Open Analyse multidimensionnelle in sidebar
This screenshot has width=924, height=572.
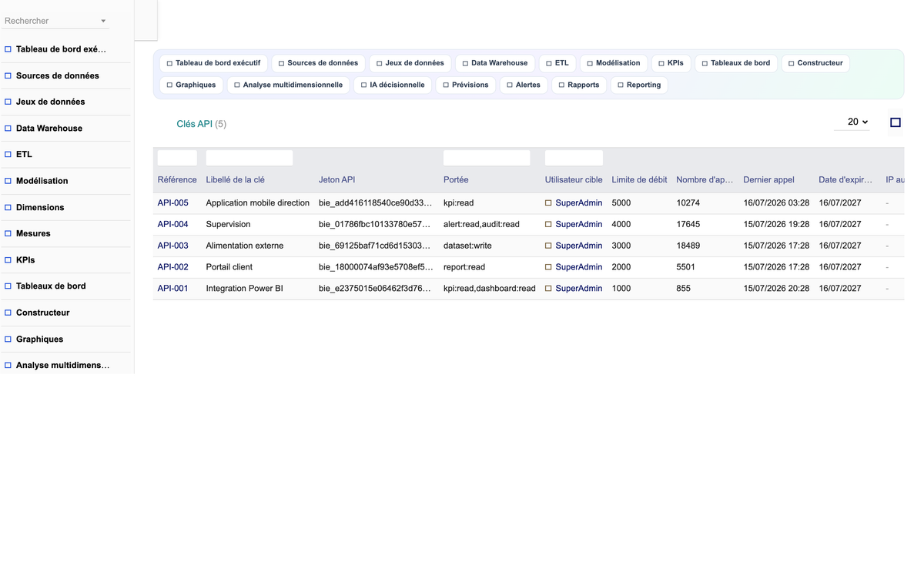(62, 366)
